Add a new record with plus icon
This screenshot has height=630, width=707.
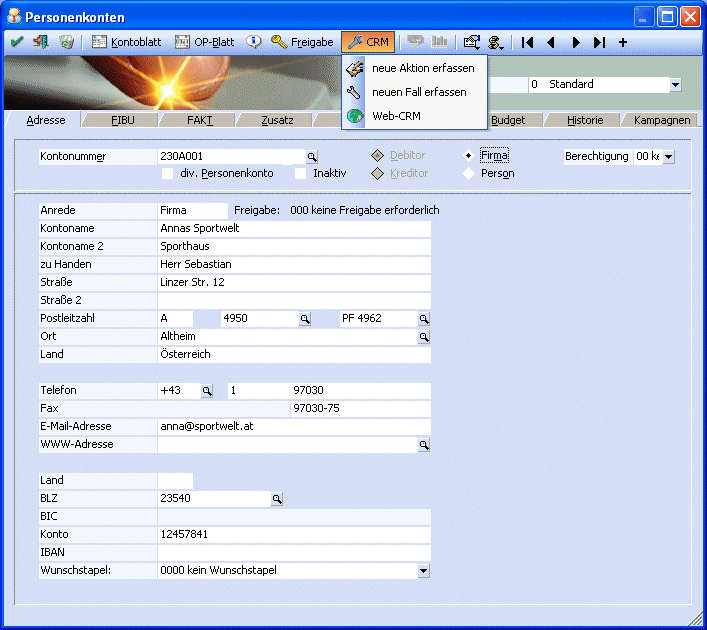(x=623, y=42)
